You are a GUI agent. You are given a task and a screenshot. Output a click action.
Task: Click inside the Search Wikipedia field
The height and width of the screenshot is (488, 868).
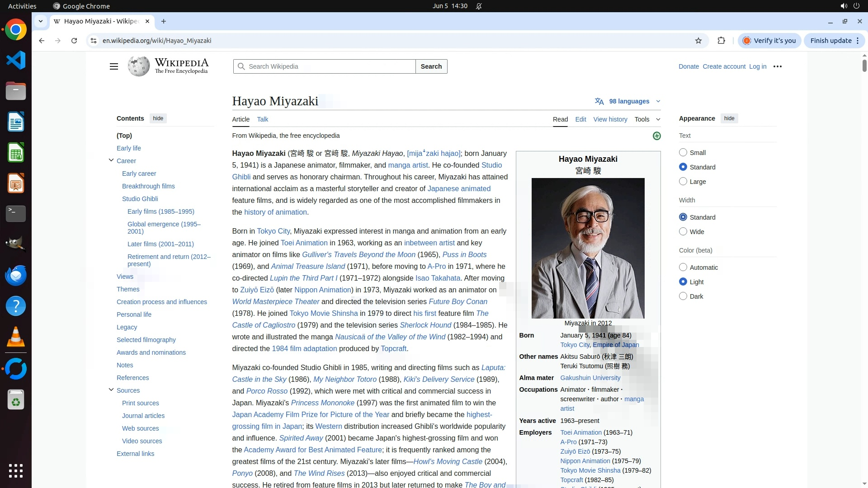click(x=325, y=66)
